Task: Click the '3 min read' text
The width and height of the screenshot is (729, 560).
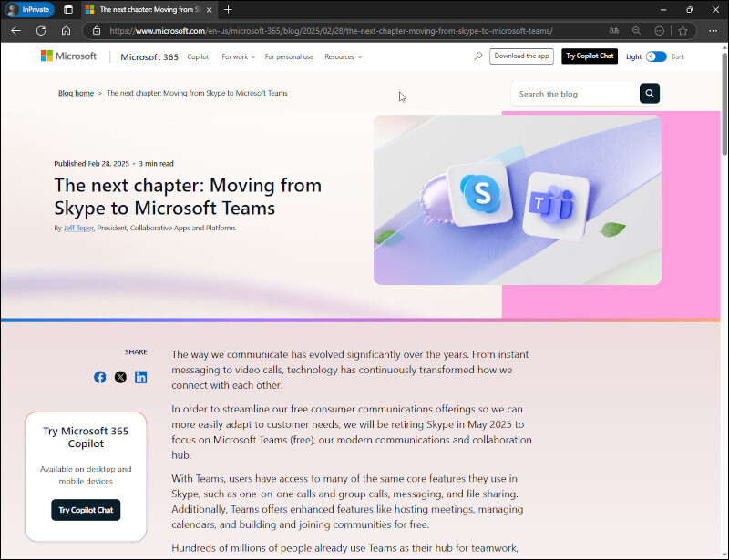Action: [x=156, y=164]
